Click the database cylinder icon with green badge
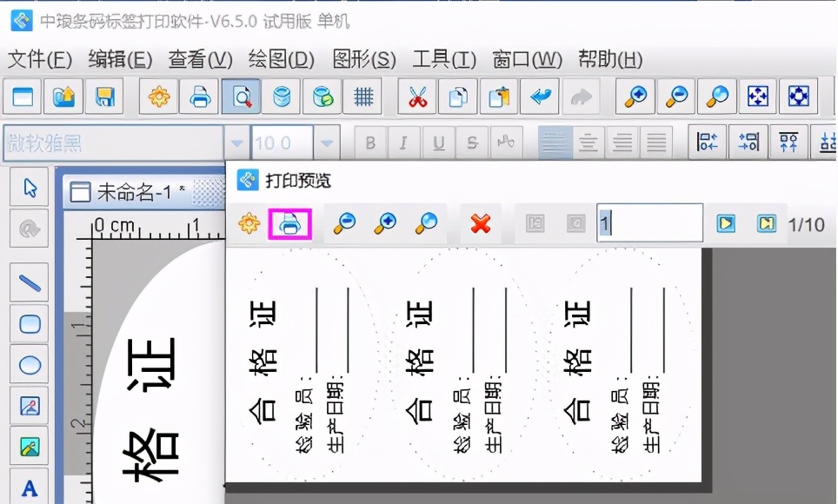 [323, 96]
